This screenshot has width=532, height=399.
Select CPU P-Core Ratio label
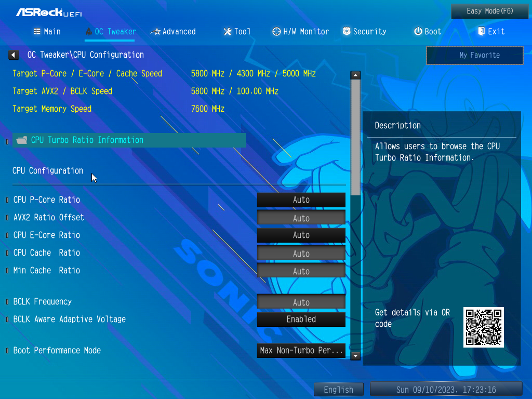46,200
